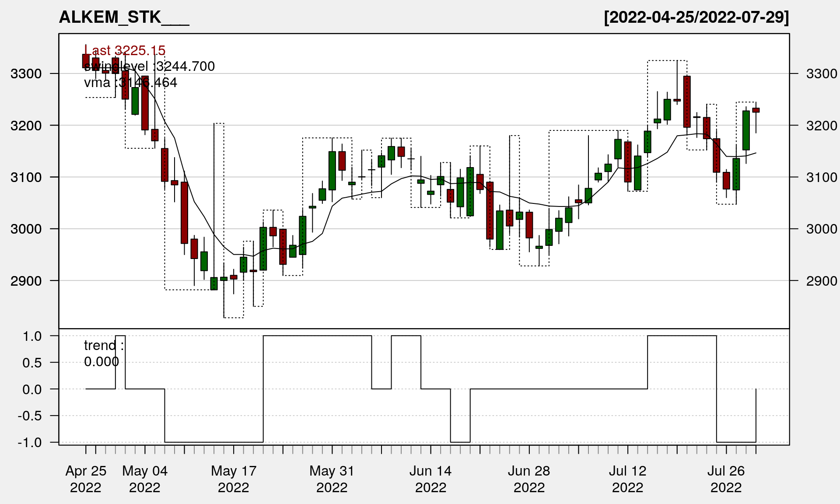Click the swinglevel 3244.700 label
Viewport: 840px width, 504px height.
click(x=149, y=66)
